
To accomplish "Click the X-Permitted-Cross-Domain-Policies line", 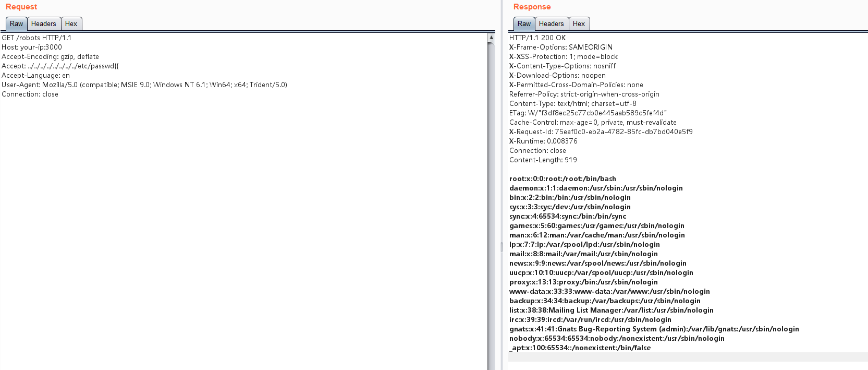I will tap(576, 85).
